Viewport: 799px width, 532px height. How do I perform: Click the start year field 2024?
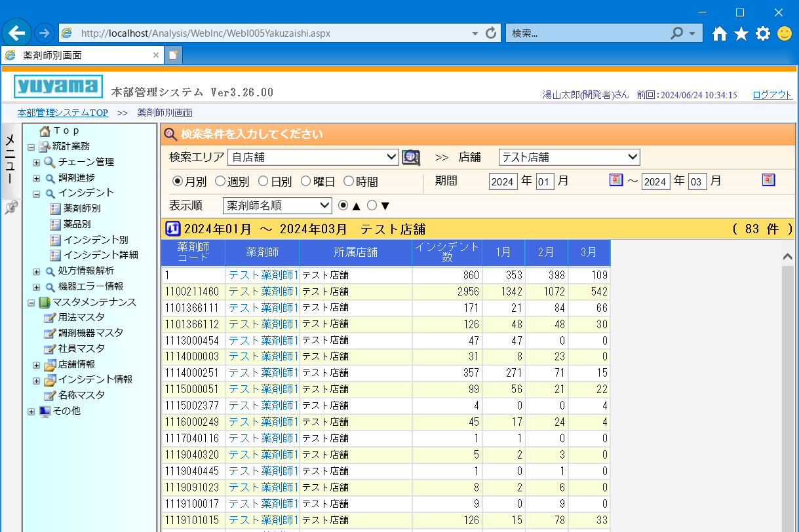click(503, 181)
